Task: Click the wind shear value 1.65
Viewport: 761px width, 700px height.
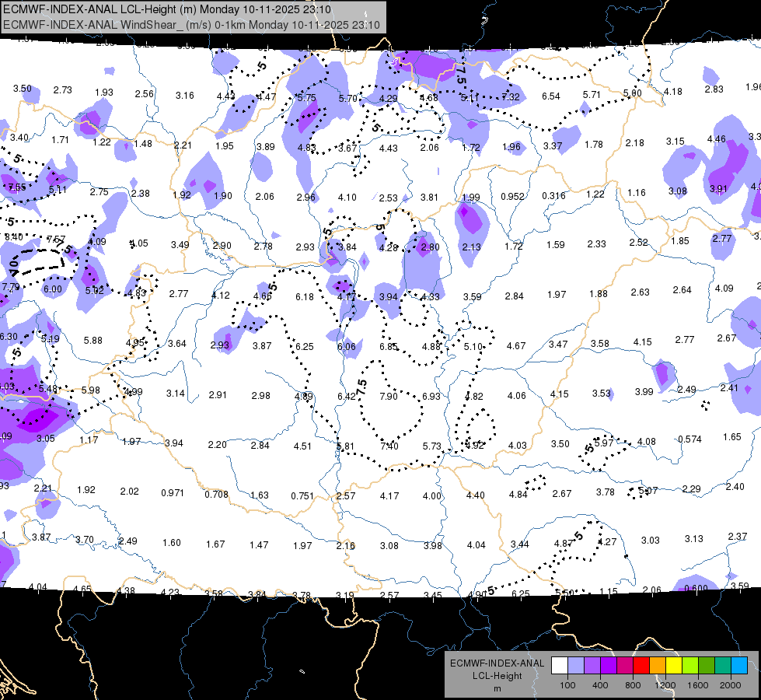Action: [732, 436]
